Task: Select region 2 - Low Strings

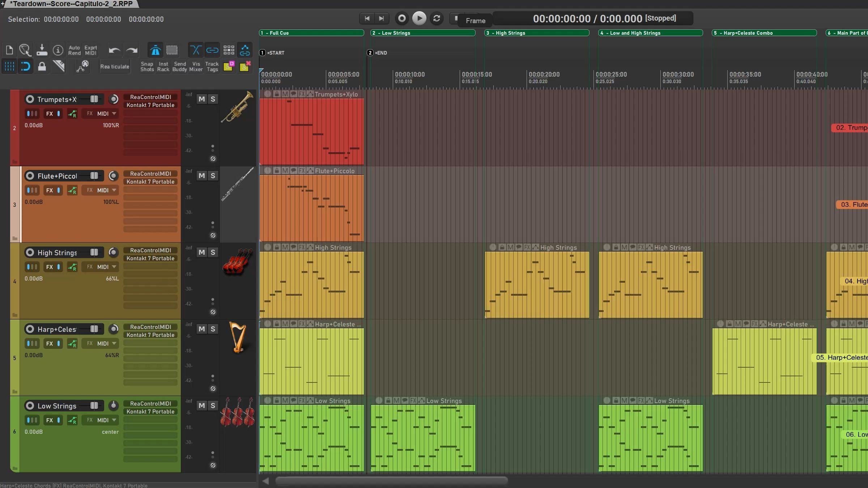Action: tap(423, 33)
